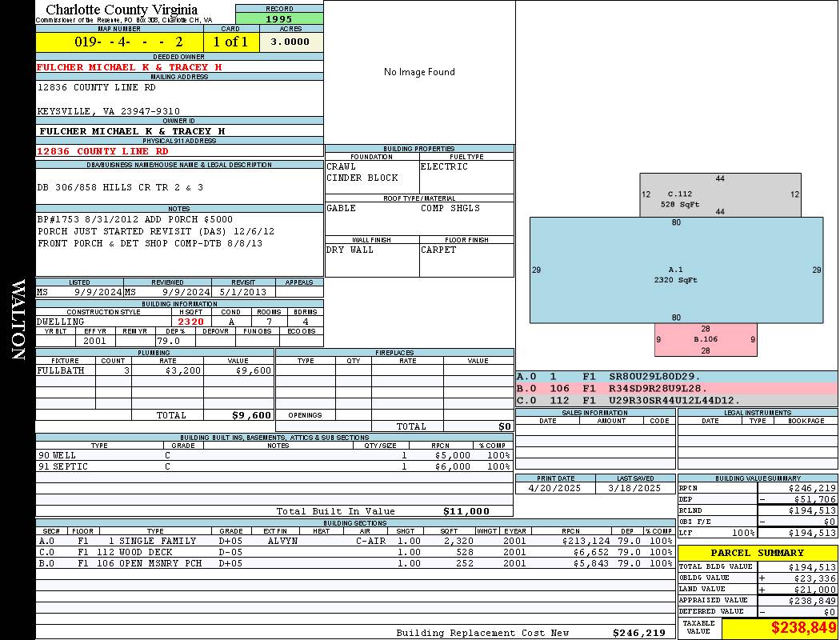
Task: Click the construction style DWELLING
Action: coord(60,322)
